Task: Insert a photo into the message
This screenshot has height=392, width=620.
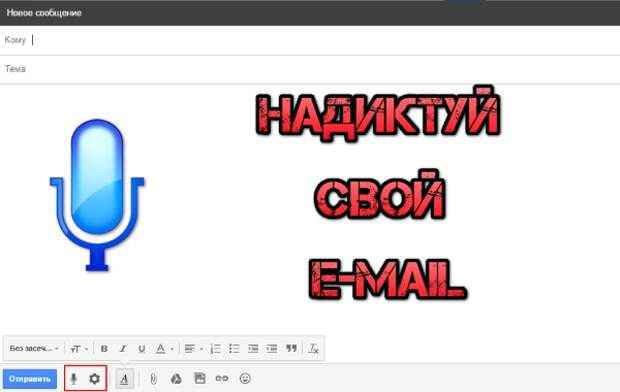Action: click(x=200, y=379)
